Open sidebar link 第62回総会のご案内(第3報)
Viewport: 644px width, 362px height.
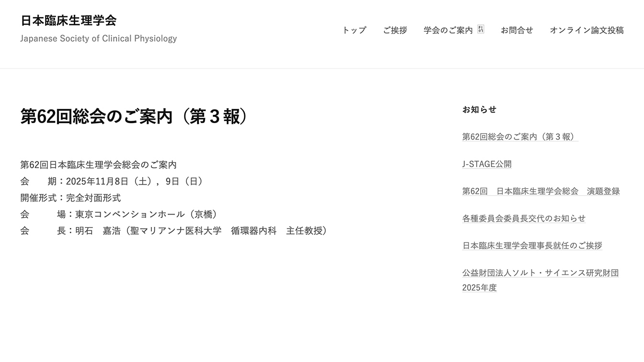click(520, 137)
